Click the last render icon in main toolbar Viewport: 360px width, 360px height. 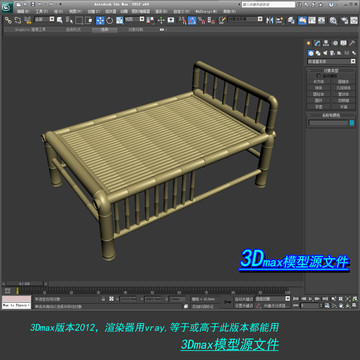pyautogui.click(x=354, y=20)
